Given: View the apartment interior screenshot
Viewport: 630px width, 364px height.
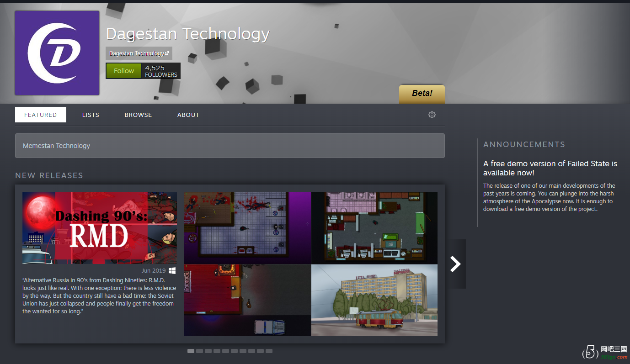Looking at the screenshot, I should (374, 228).
